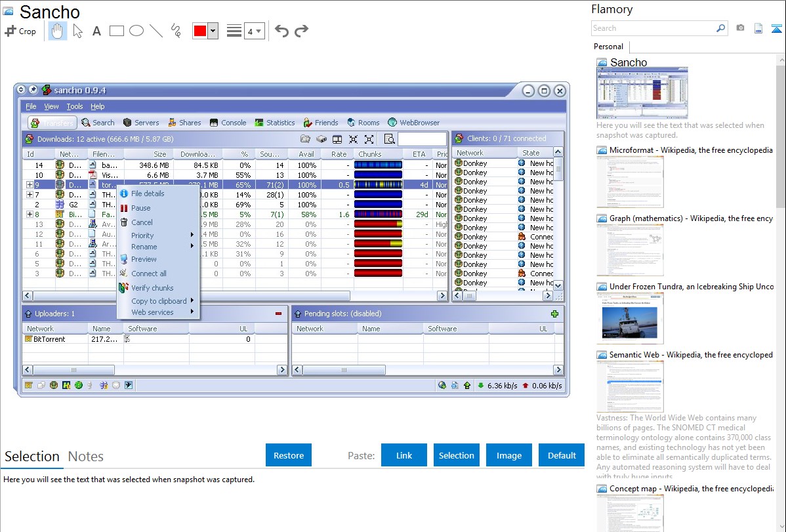The image size is (786, 532).
Task: Click the camera snapshot icon
Action: [740, 28]
